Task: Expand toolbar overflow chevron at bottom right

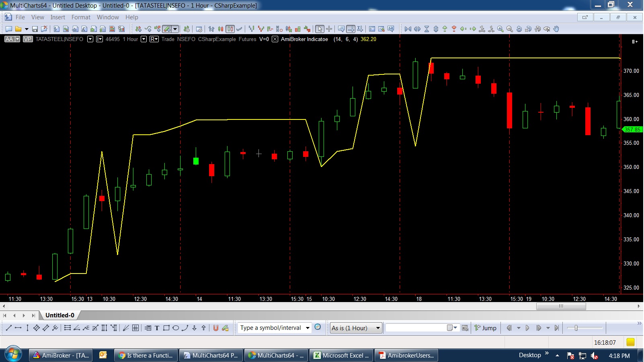Action: coord(639,323)
